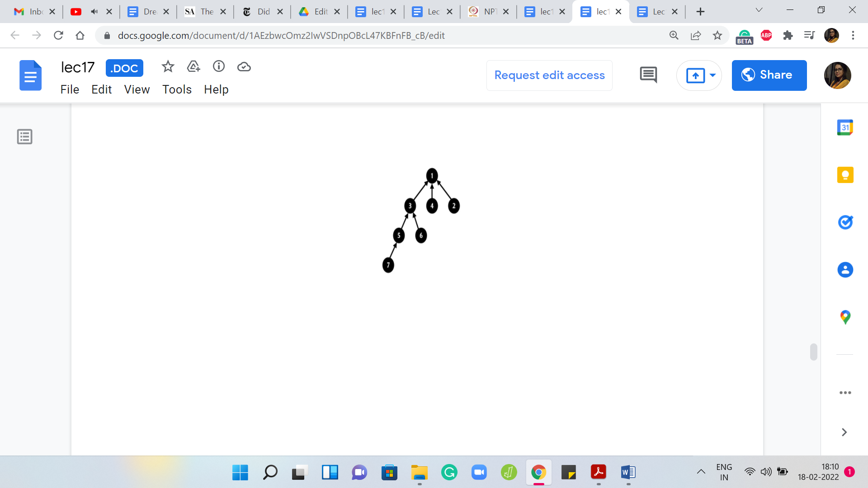Viewport: 868px width, 488px height.
Task: Click Request edit access button
Action: click(549, 75)
